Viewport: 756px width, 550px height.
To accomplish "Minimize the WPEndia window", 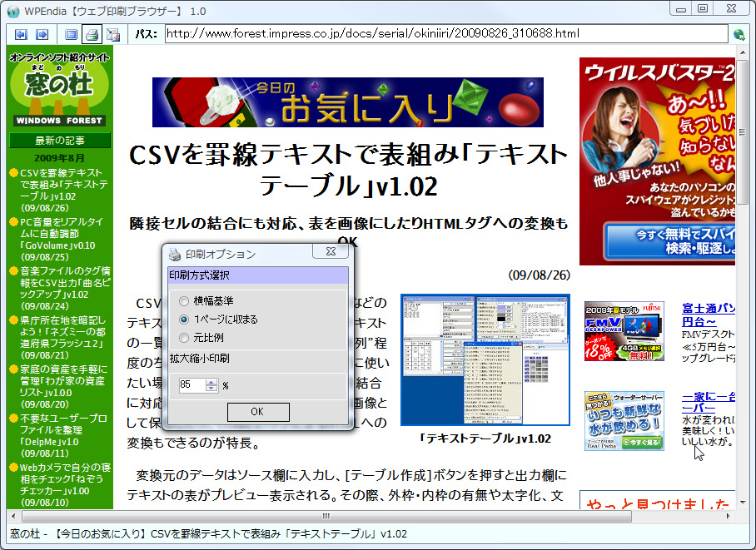I will tap(681, 8).
